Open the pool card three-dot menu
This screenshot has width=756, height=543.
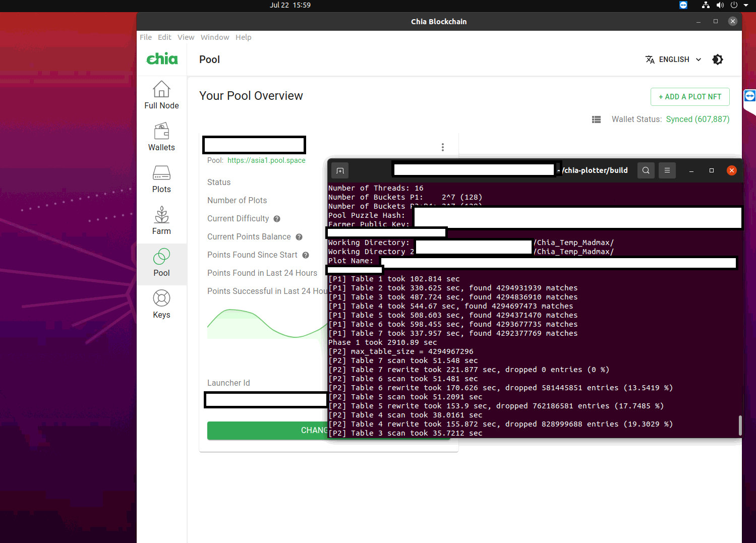(443, 147)
